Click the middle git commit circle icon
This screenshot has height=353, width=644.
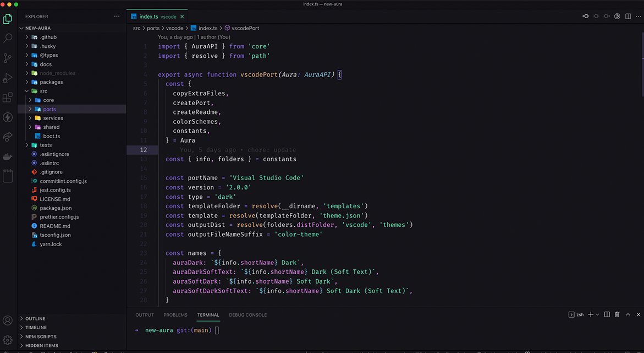pos(596,17)
